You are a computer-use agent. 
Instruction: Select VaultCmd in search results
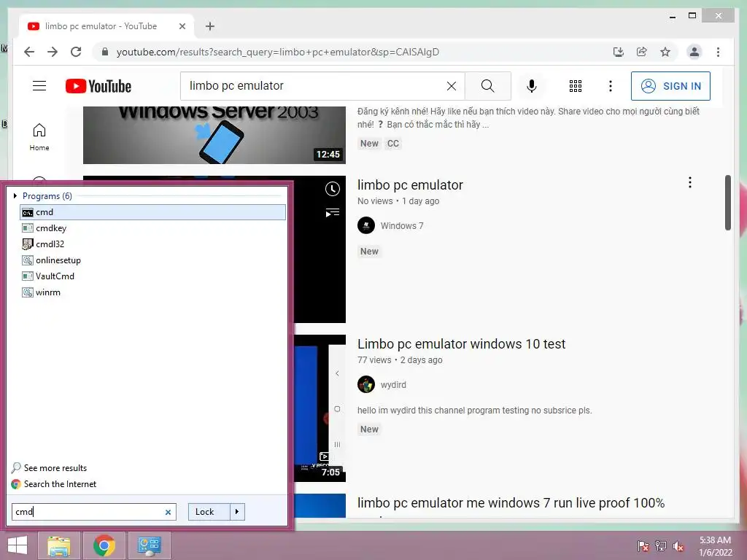point(153,276)
